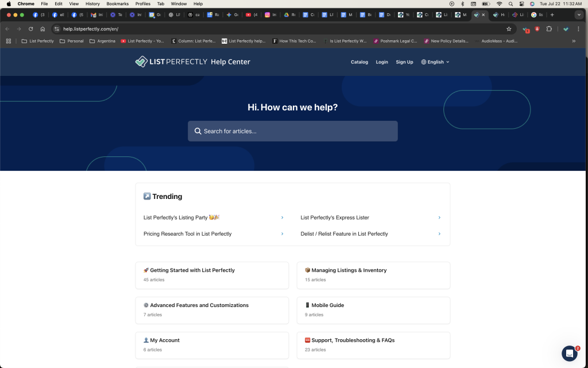The image size is (588, 368).
Task: Open the Catalog link in header
Action: tap(359, 62)
